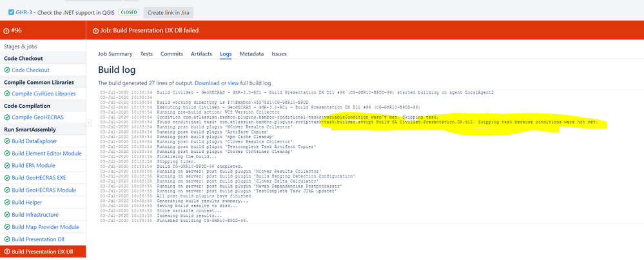Viewport: 644px width, 260px height.
Task: Click the failure icon beside Build Presentation DX Dll
Action: pyautogui.click(x=7, y=252)
